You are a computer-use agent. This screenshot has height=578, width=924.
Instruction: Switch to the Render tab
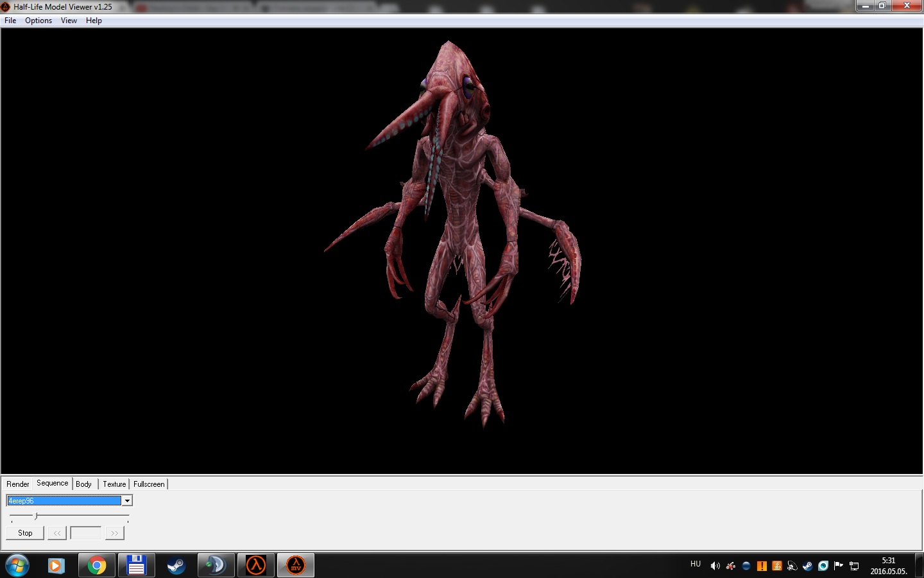tap(18, 484)
